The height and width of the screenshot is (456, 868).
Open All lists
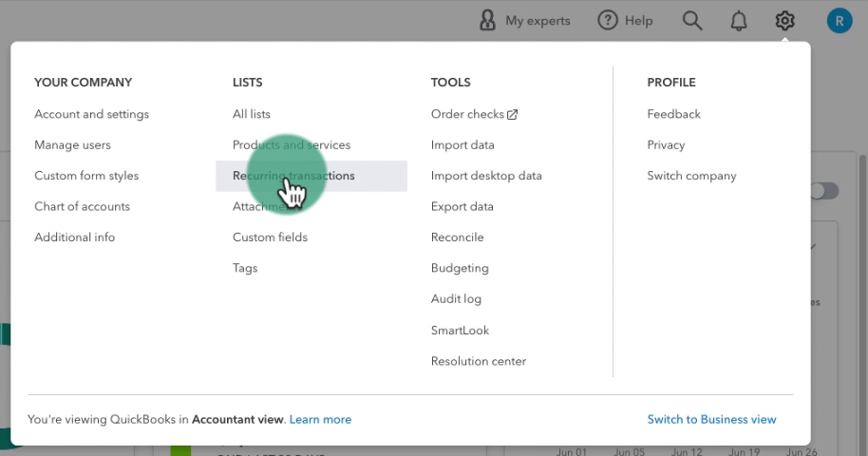[252, 114]
